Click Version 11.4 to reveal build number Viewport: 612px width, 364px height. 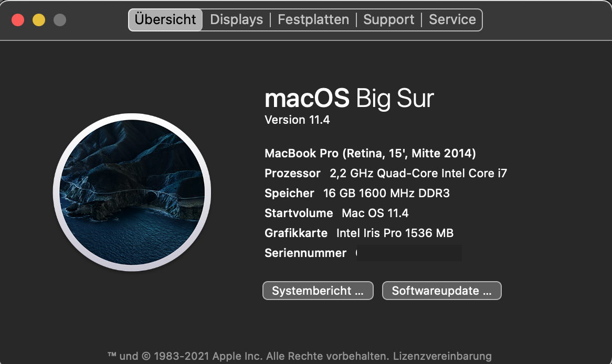point(297,120)
